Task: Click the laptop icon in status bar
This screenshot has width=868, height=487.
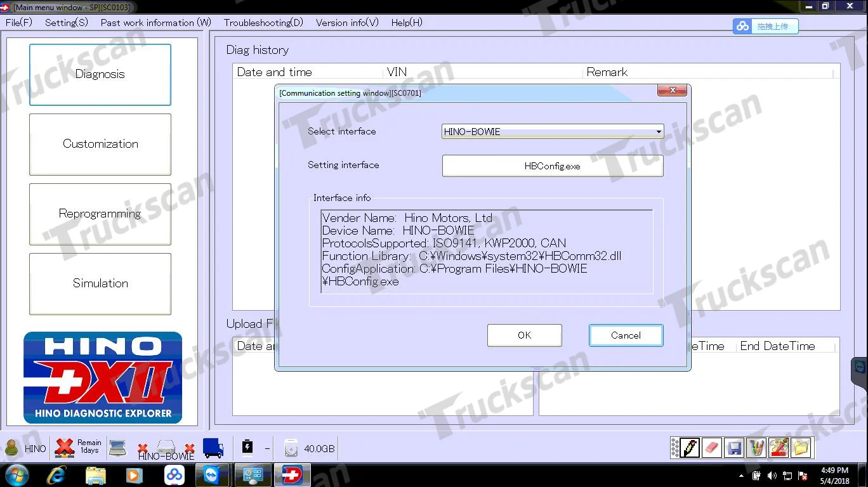Action: (117, 447)
